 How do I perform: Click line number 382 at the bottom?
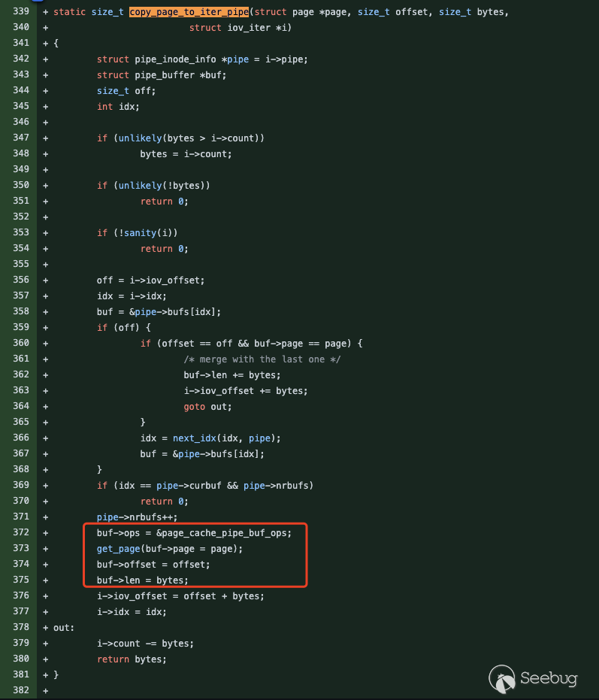pos(20,690)
